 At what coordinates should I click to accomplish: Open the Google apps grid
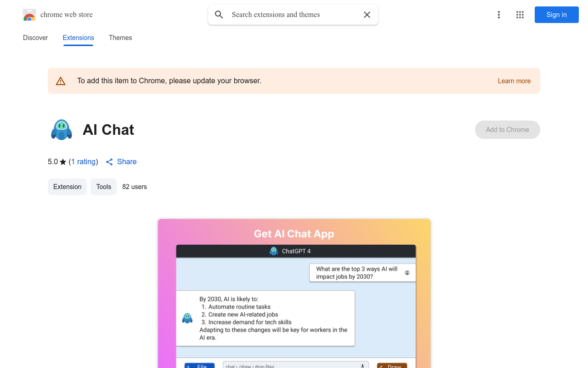click(520, 15)
